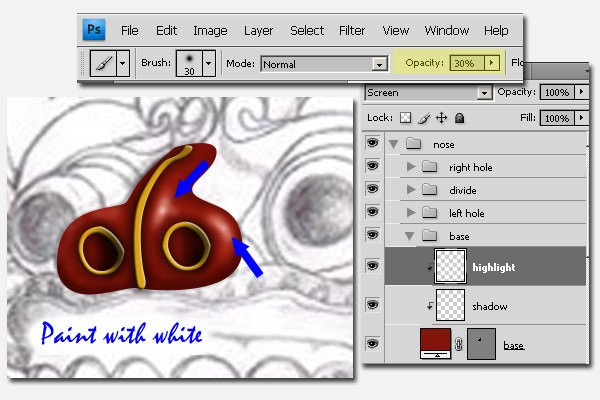Open the File menu
The height and width of the screenshot is (400, 600).
pos(129,30)
